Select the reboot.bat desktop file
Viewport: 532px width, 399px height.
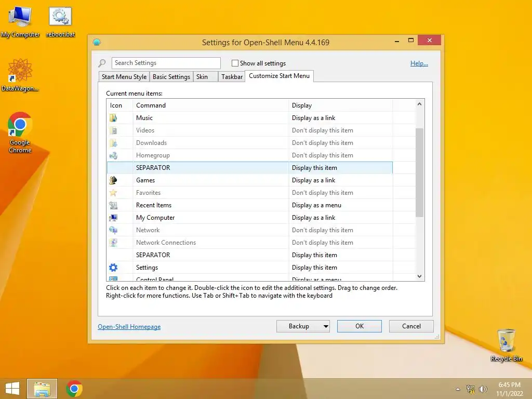(x=60, y=21)
